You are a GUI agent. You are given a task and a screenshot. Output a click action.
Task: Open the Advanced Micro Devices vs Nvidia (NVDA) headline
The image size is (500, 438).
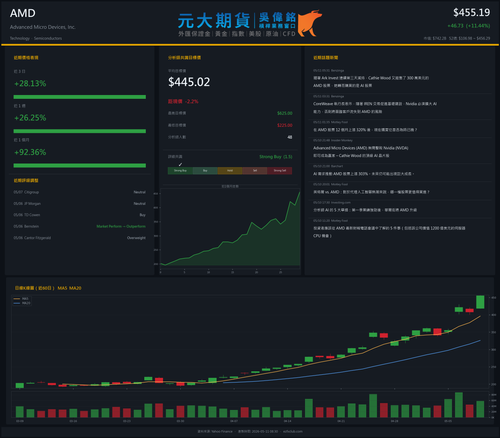(361, 152)
